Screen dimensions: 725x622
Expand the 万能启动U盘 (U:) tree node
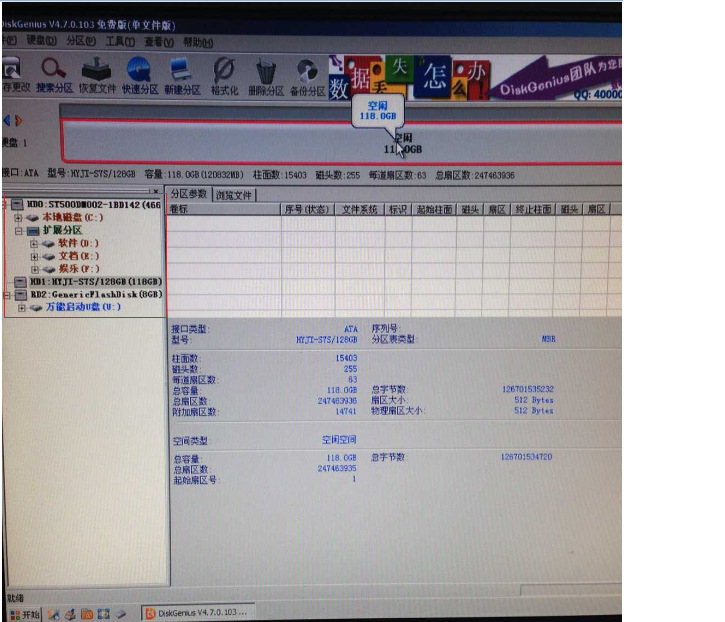point(21,308)
